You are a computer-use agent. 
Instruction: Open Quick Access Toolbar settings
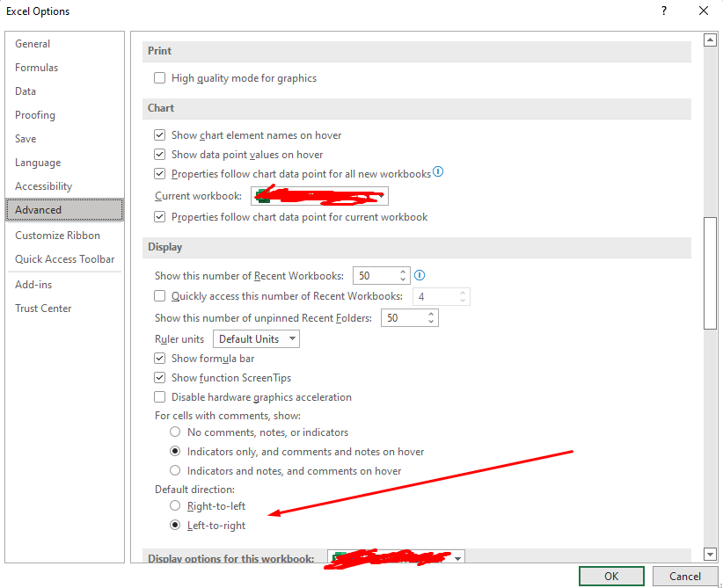point(64,259)
